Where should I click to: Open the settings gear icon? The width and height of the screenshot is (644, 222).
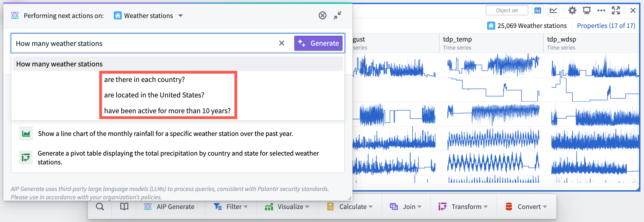click(572, 11)
